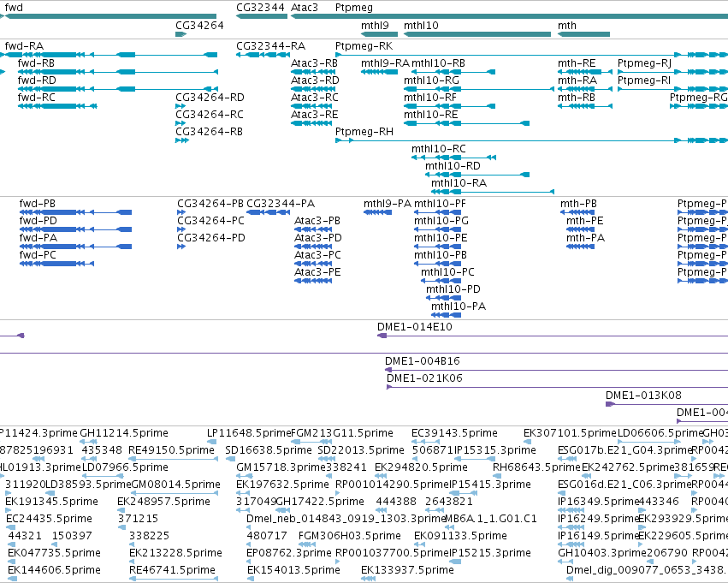Click fwd-PA protein feature
This screenshot has height=583, width=728.
click(x=75, y=247)
